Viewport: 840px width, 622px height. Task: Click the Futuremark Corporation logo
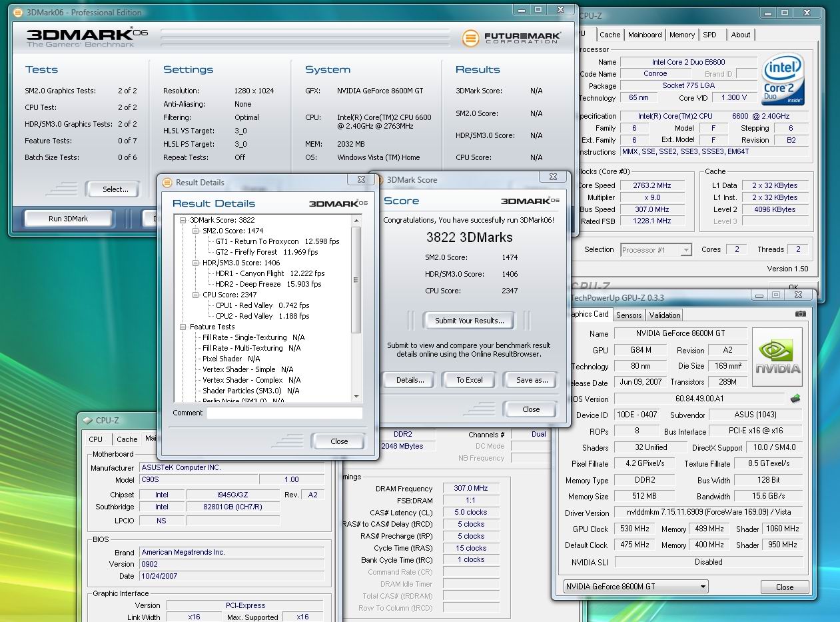[512, 38]
